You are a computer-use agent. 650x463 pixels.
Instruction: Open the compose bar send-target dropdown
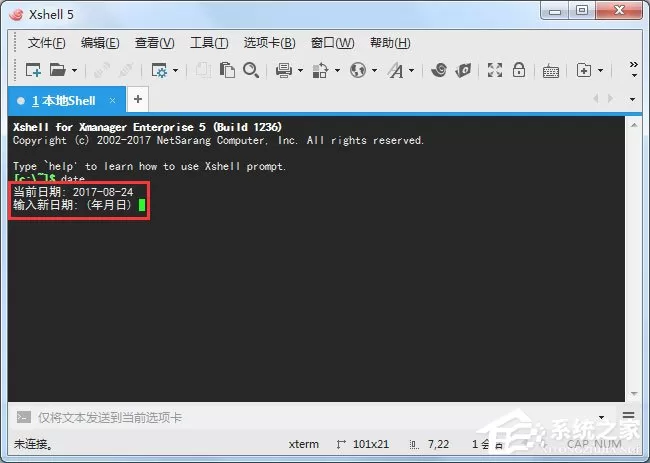[x=601, y=417]
